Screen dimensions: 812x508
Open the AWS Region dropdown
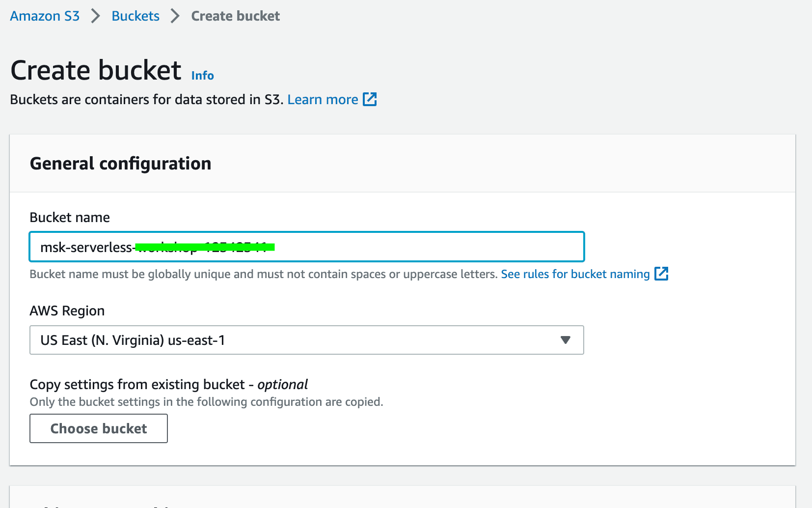[x=307, y=340]
